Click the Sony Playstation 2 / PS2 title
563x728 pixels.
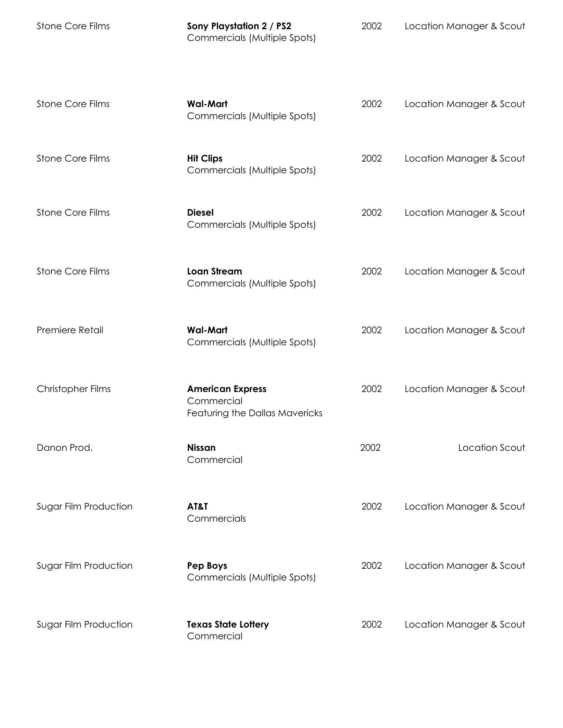pyautogui.click(x=239, y=26)
